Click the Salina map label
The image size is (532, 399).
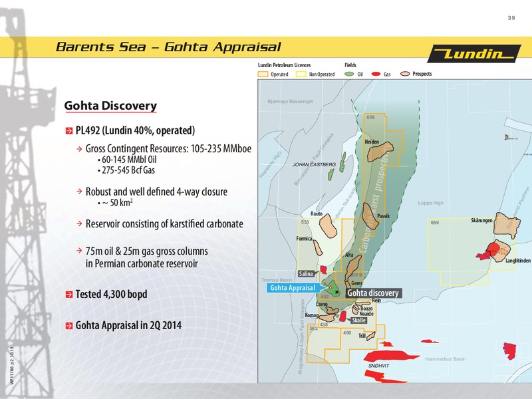306,274
